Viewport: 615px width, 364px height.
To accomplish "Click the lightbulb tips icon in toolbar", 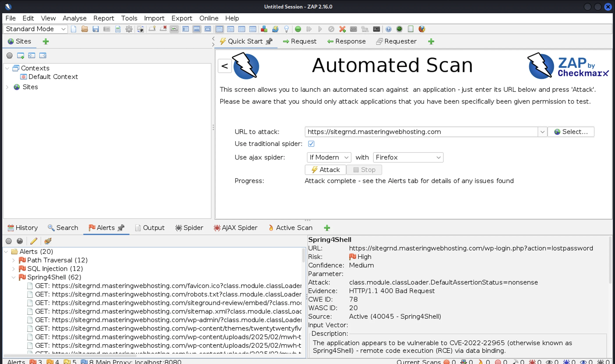I will (286, 29).
